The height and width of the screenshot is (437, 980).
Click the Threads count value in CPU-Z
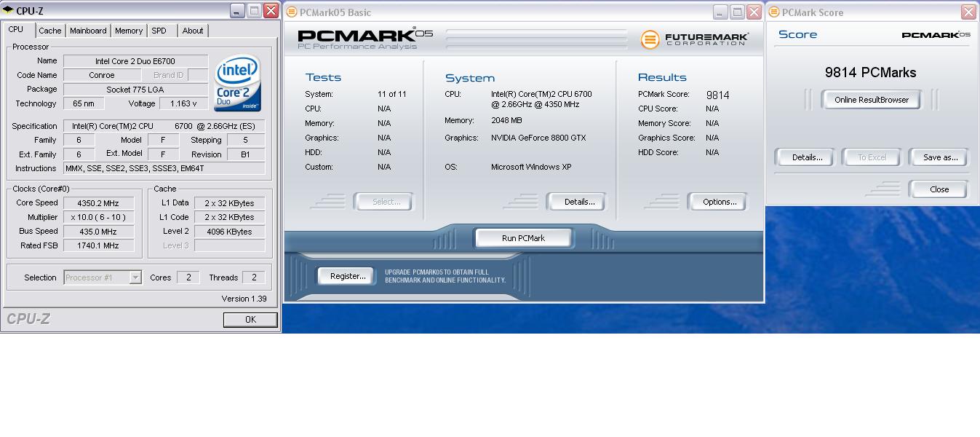253,277
